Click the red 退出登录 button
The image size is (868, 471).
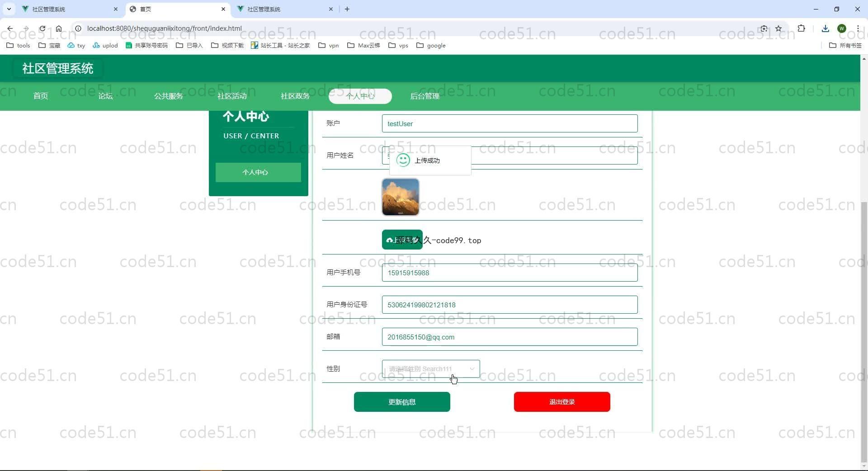[x=562, y=402]
